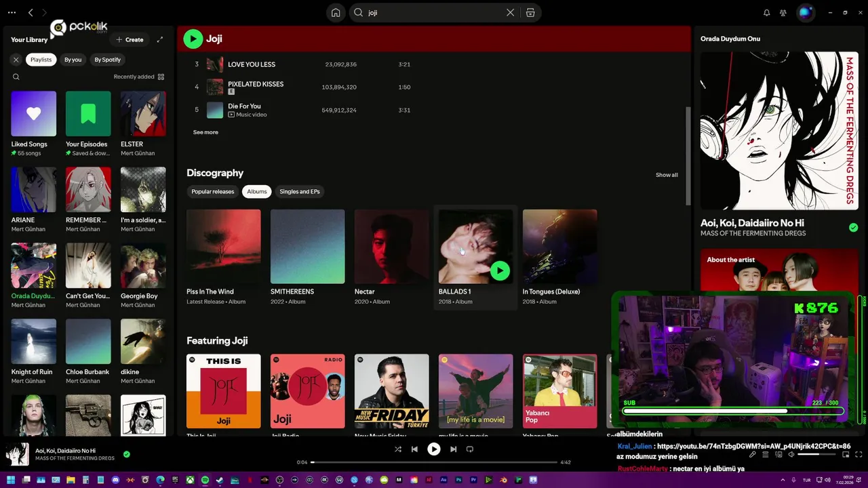This screenshot has width=868, height=488.
Task: Click the main play button in player bar
Action: [433, 449]
